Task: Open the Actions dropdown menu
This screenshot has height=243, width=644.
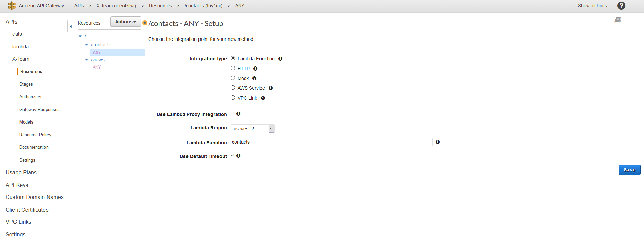Action: (x=125, y=22)
